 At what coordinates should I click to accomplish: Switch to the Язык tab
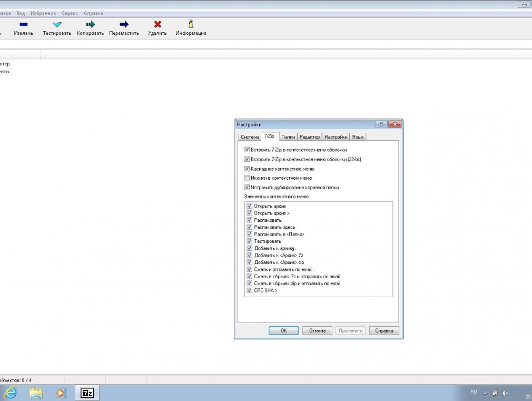[358, 137]
